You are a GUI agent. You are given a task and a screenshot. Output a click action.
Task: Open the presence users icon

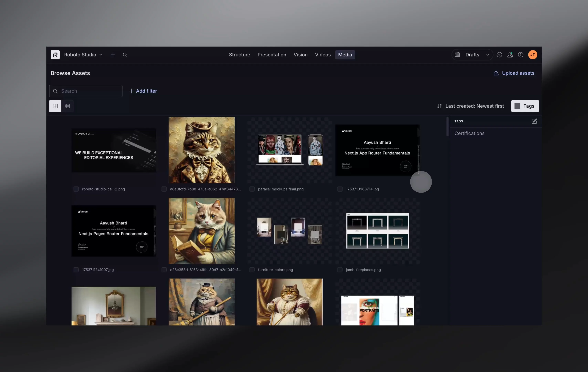coord(510,55)
